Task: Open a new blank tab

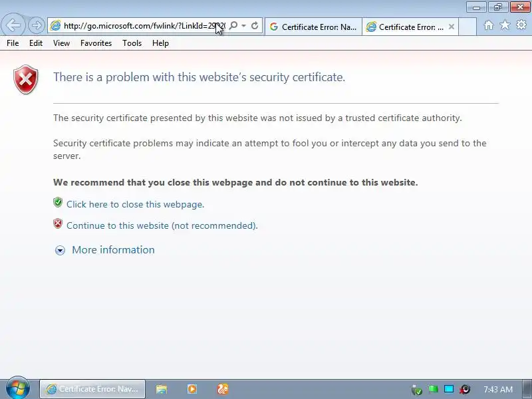Action: (467, 27)
